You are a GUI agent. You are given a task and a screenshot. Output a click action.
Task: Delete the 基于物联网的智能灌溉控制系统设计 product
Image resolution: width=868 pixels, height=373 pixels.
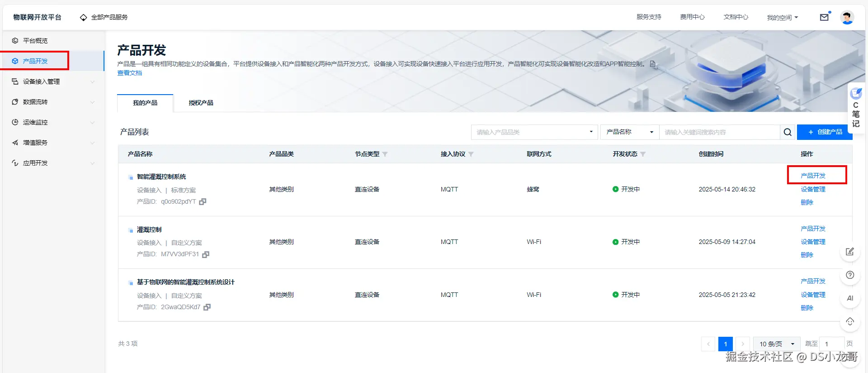[807, 308]
